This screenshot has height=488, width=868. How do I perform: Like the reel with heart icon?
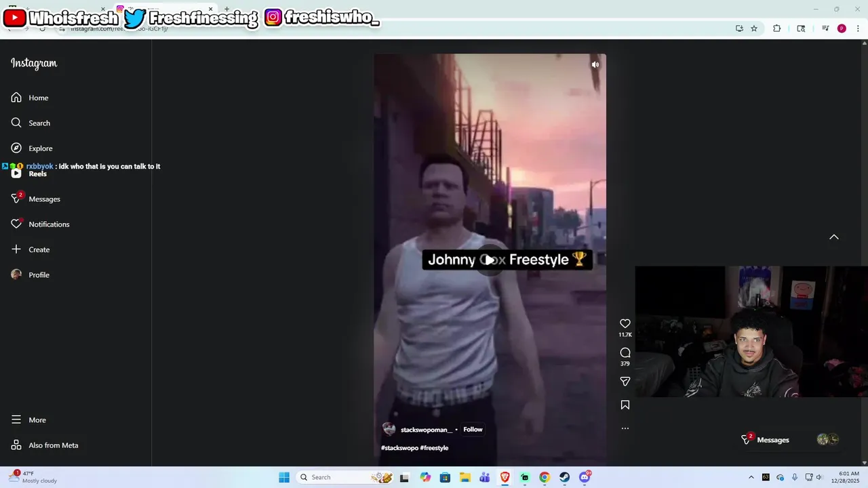tap(625, 324)
